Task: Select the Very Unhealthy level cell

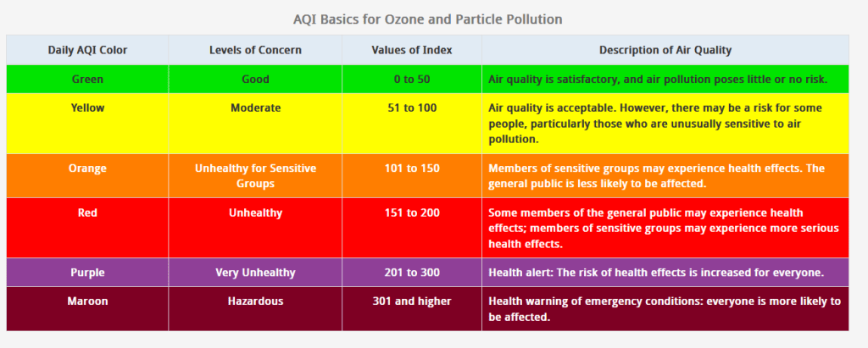Action: 255,273
